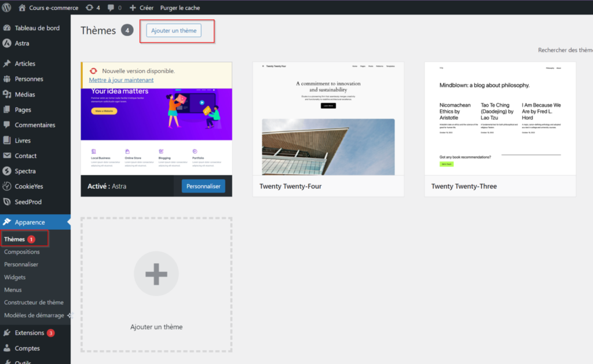Click Personnaliser button on Astra theme

click(203, 186)
